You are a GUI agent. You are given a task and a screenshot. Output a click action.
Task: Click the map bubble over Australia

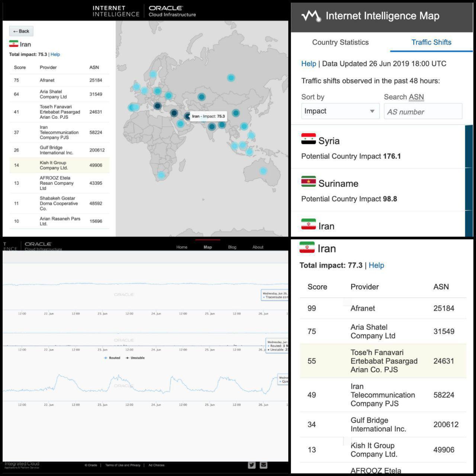[263, 171]
